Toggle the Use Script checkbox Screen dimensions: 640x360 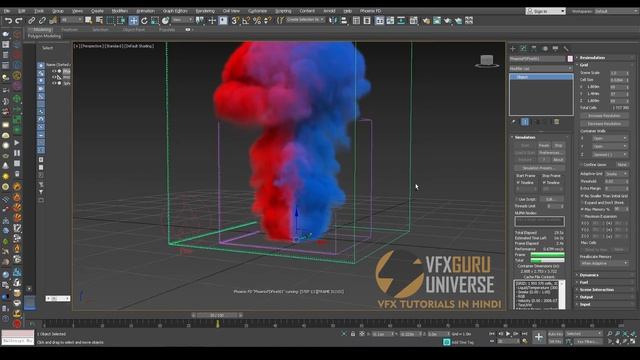(x=517, y=199)
